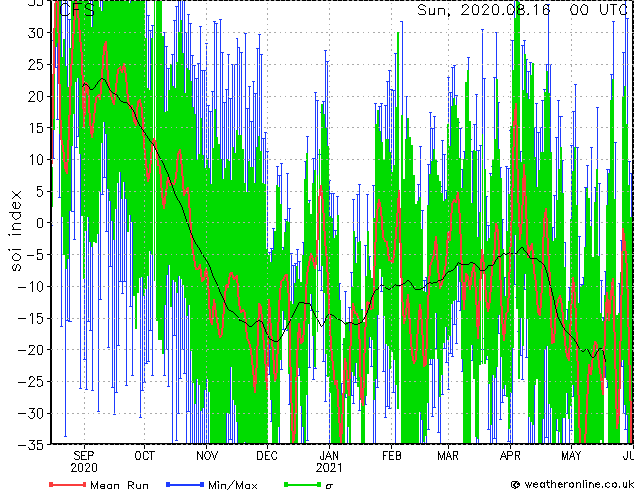Click the y-axis value -20
634x490 pixels.
[31, 350]
